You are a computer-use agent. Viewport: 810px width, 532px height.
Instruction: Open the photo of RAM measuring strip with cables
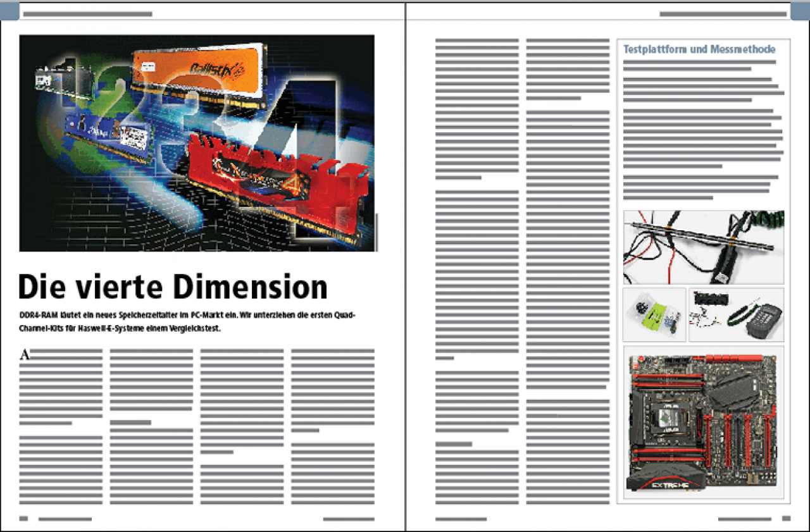[704, 247]
